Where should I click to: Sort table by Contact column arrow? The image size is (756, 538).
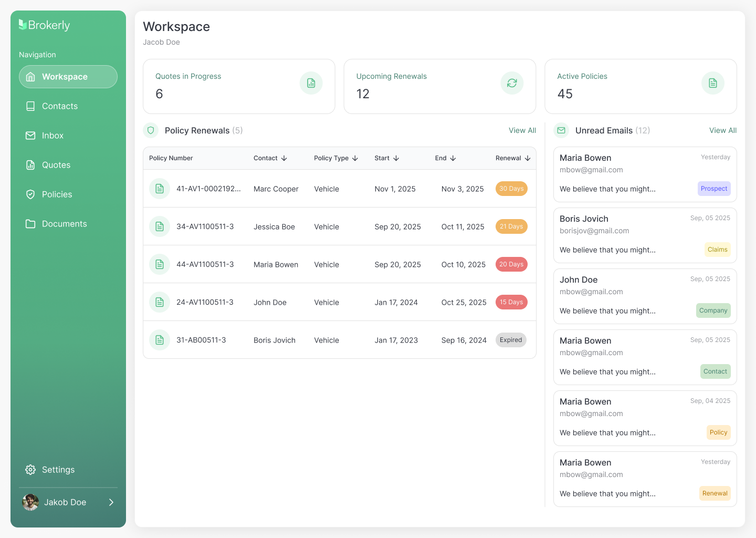(x=284, y=158)
